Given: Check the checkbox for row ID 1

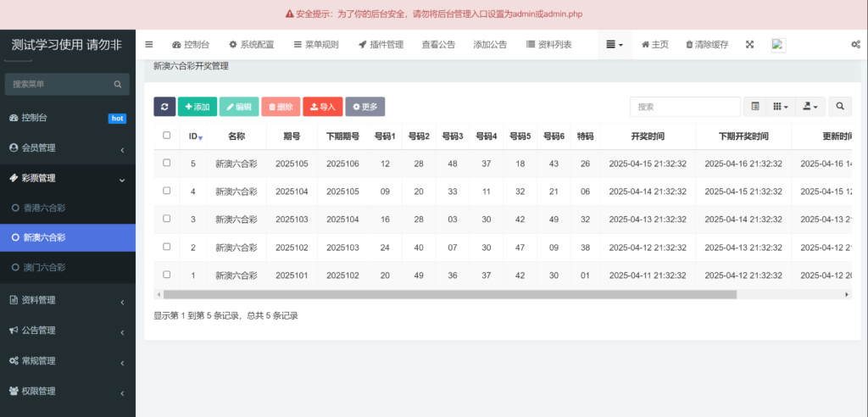Looking at the screenshot, I should [167, 274].
